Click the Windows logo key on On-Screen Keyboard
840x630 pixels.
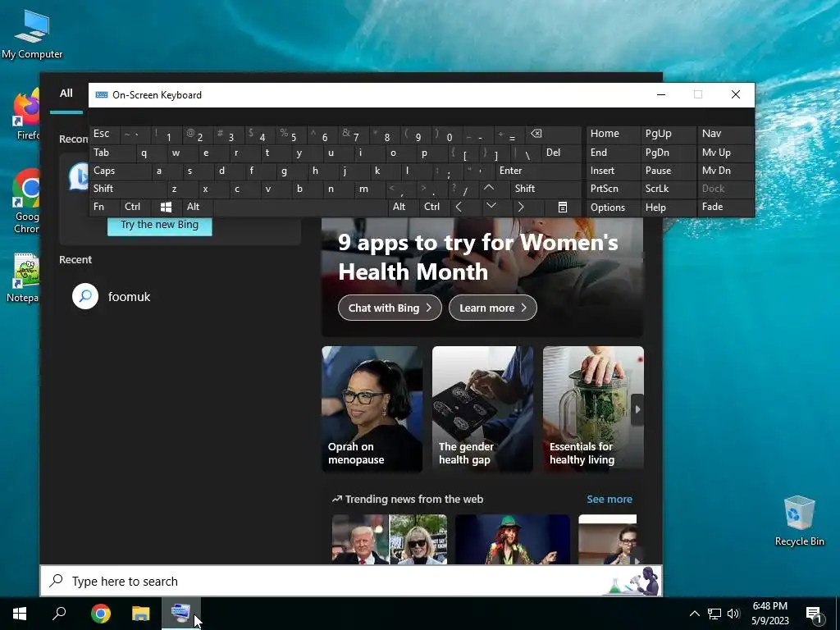(166, 207)
